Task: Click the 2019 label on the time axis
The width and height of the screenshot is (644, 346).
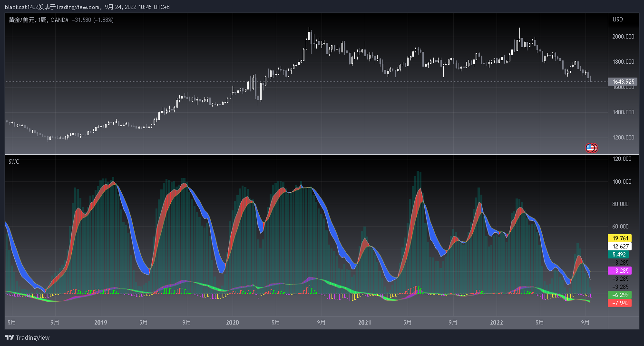Action: (x=100, y=323)
